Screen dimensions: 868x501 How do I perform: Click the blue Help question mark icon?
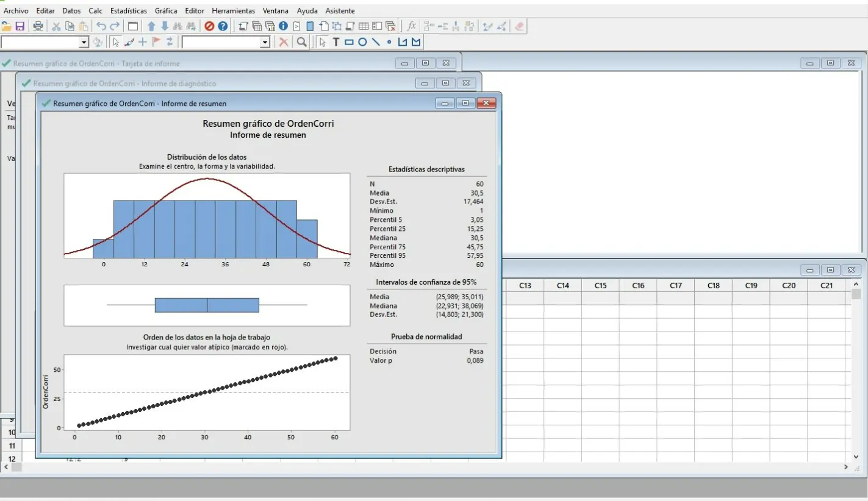pos(223,26)
